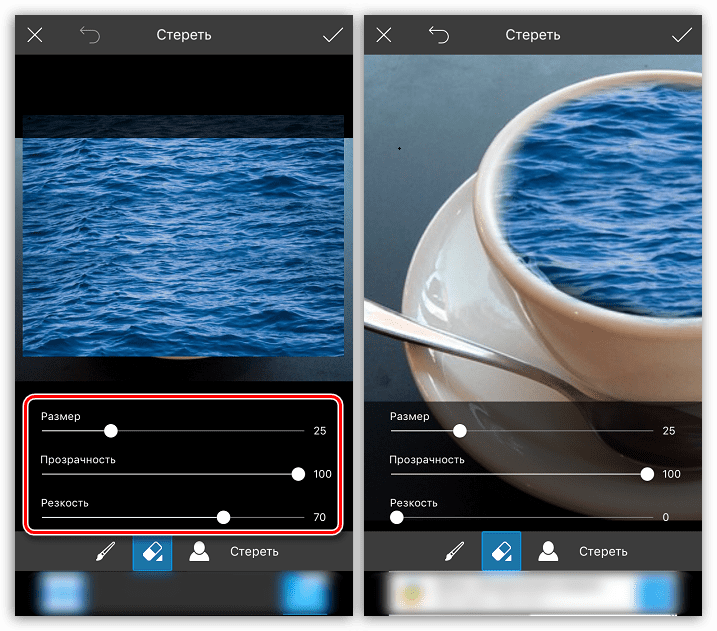
Task: Undo last stroke in the right screen
Action: tap(439, 35)
